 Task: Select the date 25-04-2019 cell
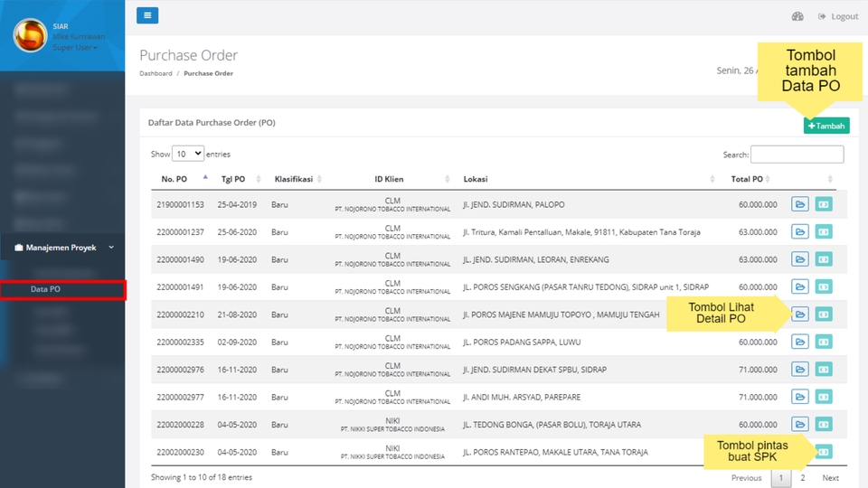coord(237,205)
